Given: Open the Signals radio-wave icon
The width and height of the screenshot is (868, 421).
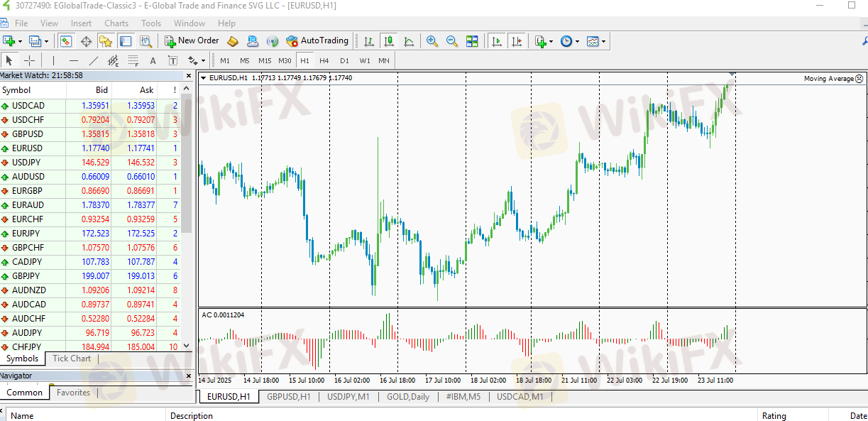Looking at the screenshot, I should click(272, 41).
